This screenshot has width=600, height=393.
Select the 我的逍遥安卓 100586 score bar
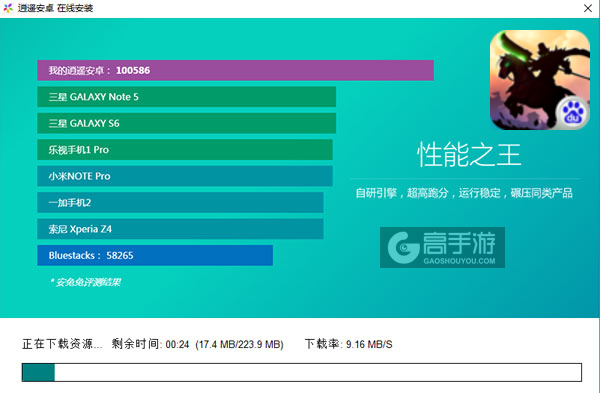click(x=235, y=70)
